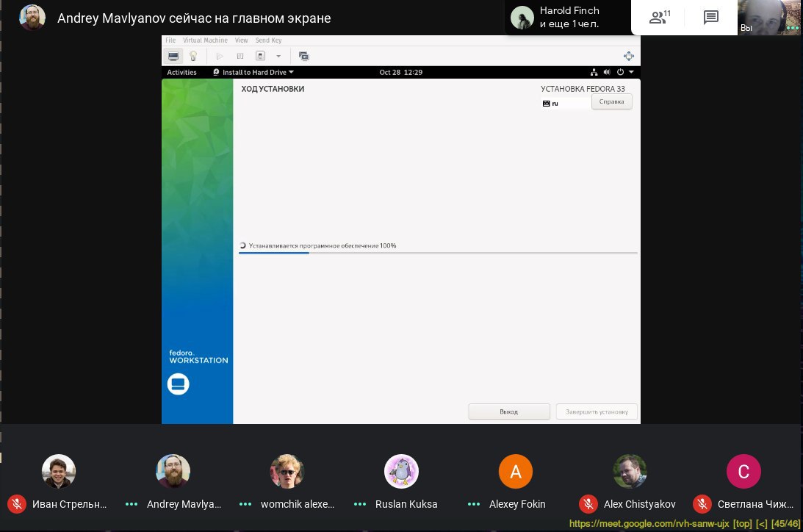Click audio dots icon beside Ruslan Kuksa
Viewport: 803px width, 532px height.
pyautogui.click(x=360, y=504)
